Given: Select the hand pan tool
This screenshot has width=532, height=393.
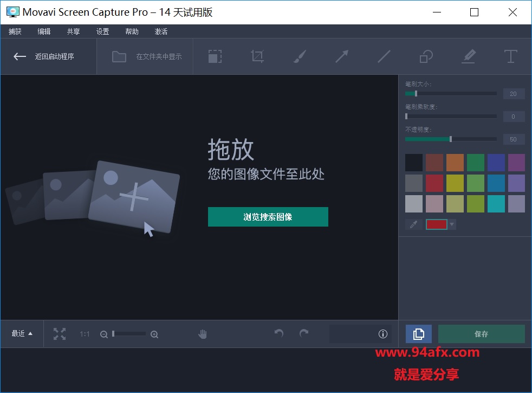Looking at the screenshot, I should (203, 334).
